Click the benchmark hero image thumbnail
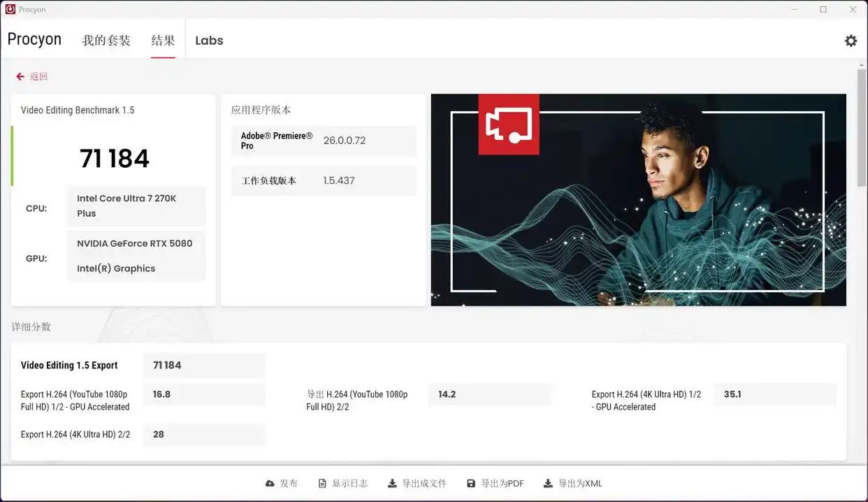 coord(638,199)
